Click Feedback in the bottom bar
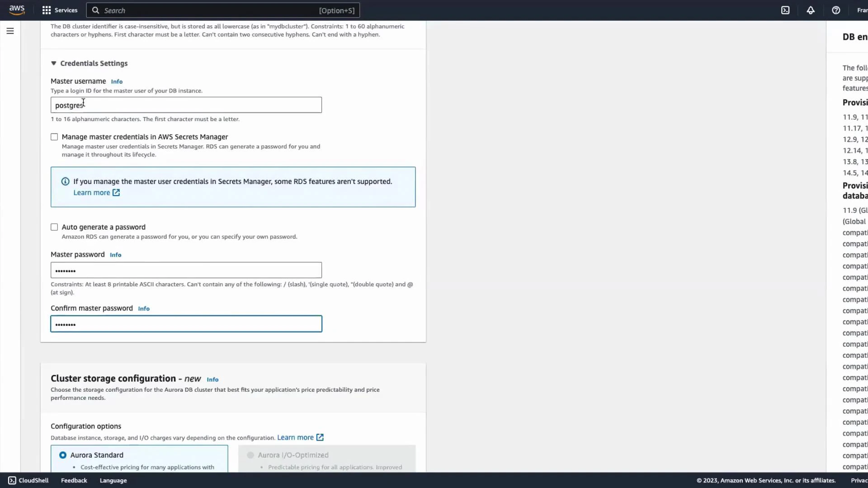Screen dimensions: 868x488 click(x=74, y=480)
